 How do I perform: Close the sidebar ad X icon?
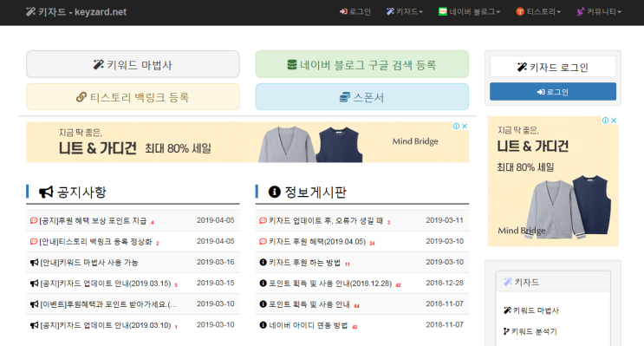(x=614, y=121)
